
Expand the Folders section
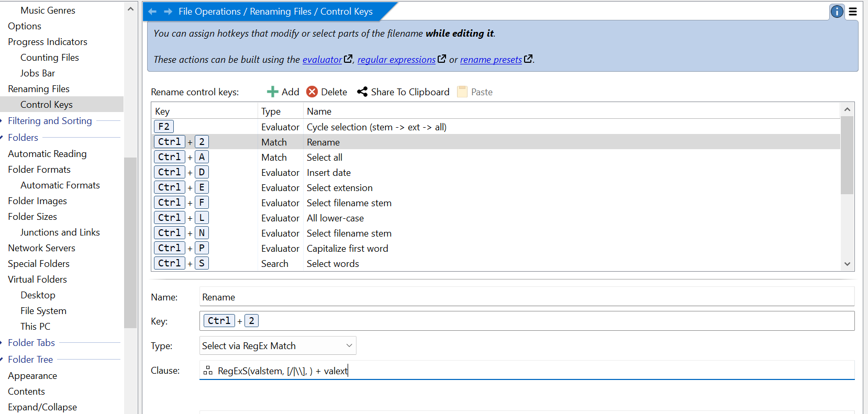coord(23,138)
